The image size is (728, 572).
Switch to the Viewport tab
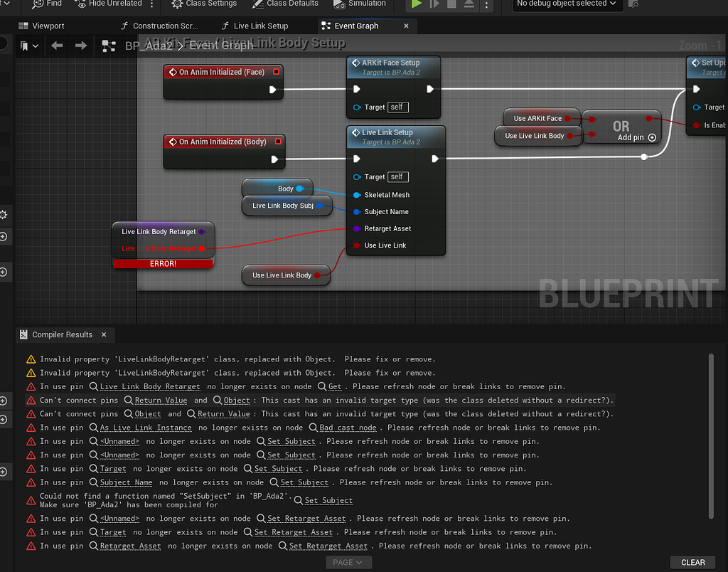46,26
